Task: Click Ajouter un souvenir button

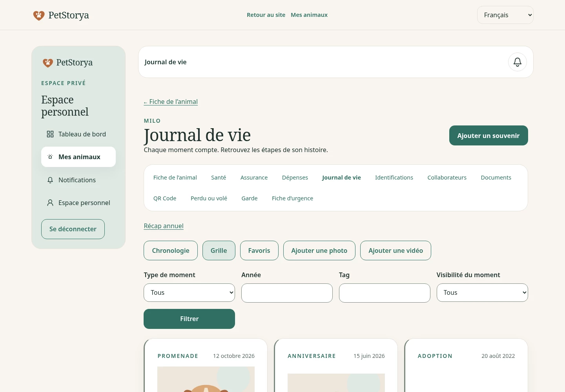Action: click(488, 136)
